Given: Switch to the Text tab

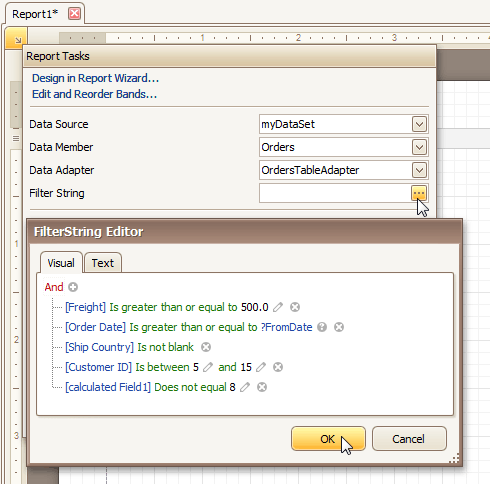Looking at the screenshot, I should pos(103,263).
